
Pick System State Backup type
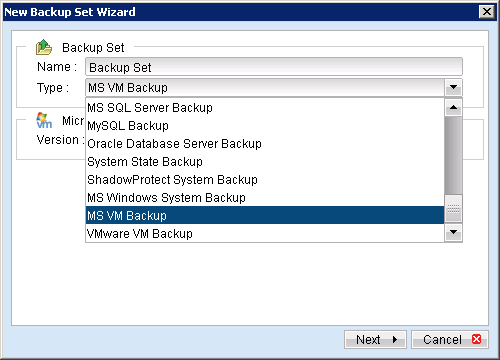(x=265, y=162)
